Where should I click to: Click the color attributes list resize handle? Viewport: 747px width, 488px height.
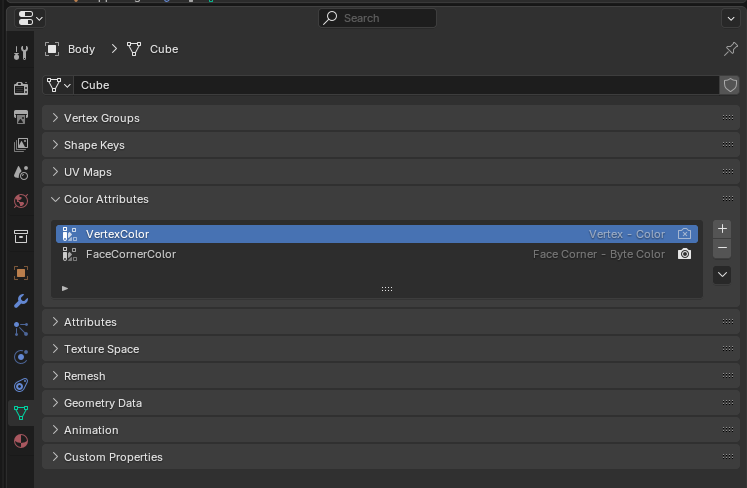point(387,289)
